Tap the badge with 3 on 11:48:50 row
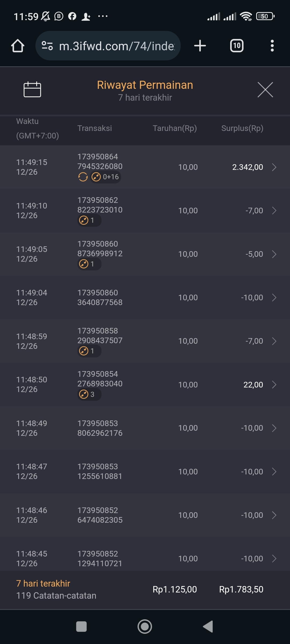The width and height of the screenshot is (290, 644). [89, 394]
